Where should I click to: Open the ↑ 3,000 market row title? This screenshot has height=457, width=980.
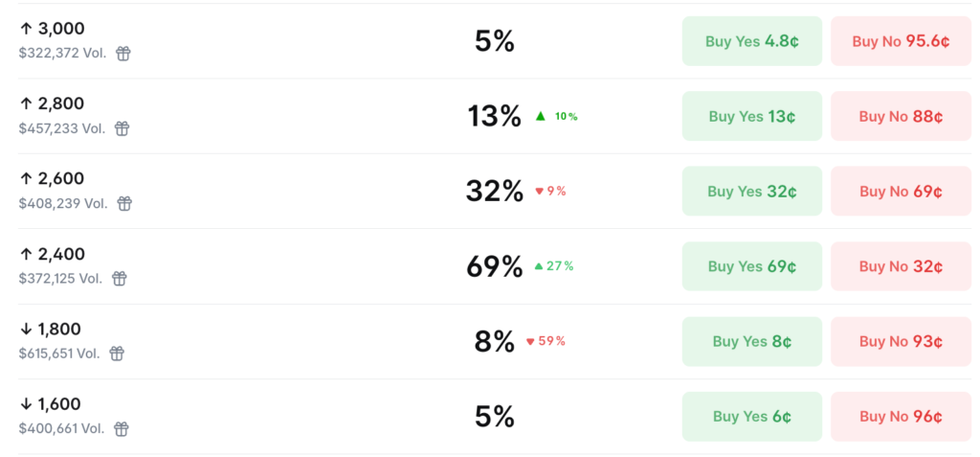click(52, 29)
